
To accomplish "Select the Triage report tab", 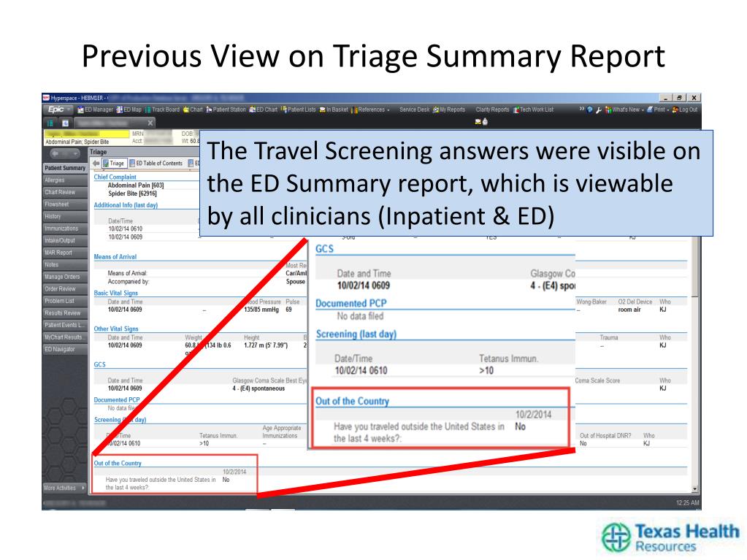I will (113, 164).
